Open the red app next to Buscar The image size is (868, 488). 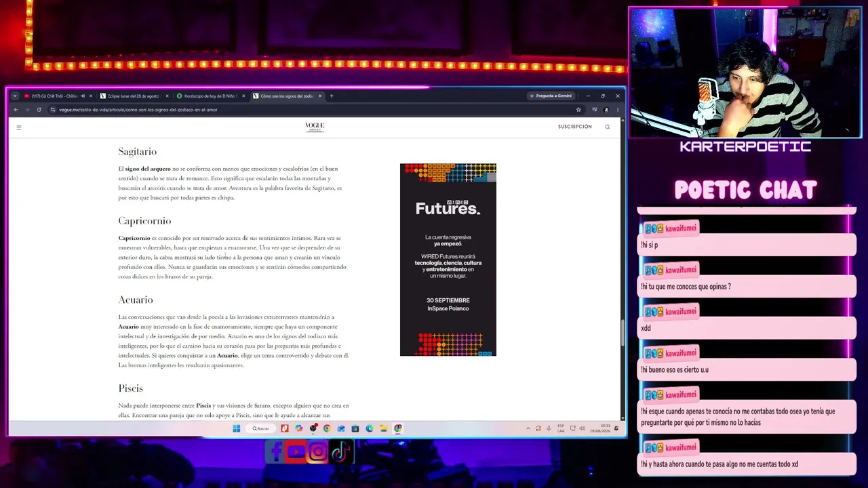[x=285, y=428]
